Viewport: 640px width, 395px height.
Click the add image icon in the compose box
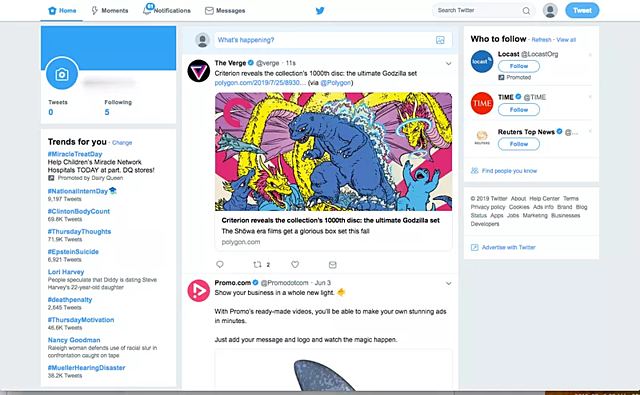coord(440,40)
